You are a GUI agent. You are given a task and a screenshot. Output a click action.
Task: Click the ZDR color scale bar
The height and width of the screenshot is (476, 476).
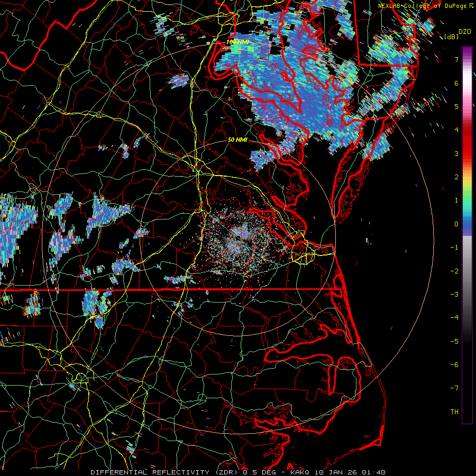[x=467, y=235]
